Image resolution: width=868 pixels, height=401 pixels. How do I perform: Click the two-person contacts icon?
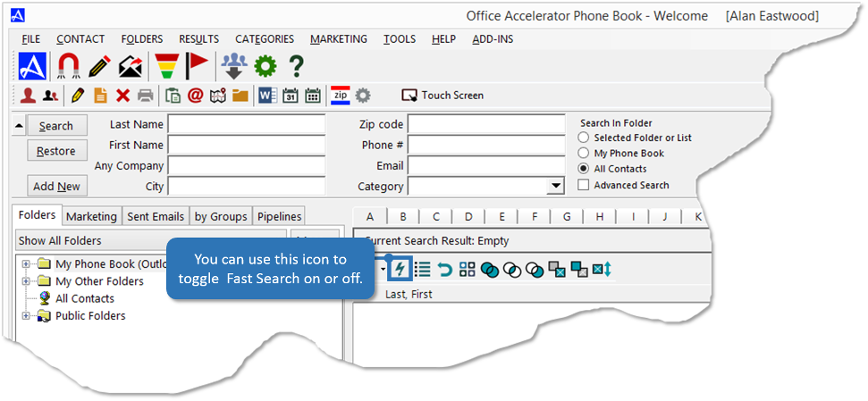tap(50, 96)
